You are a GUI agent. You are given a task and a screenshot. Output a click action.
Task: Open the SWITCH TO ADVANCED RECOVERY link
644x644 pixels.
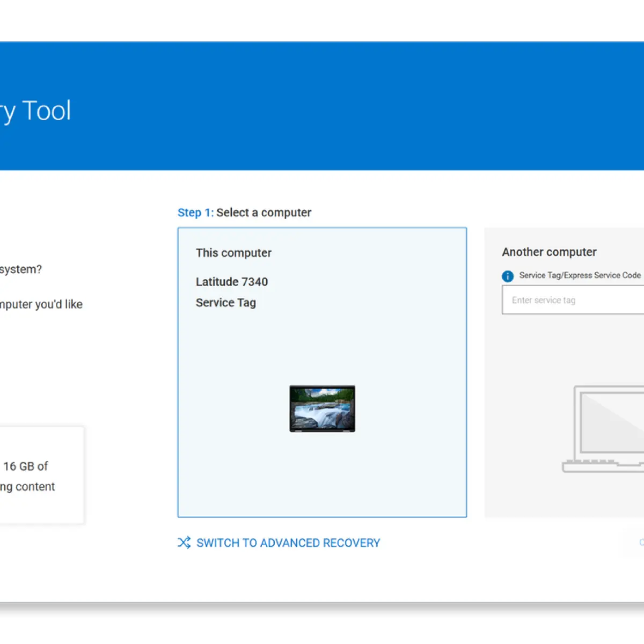coord(288,543)
